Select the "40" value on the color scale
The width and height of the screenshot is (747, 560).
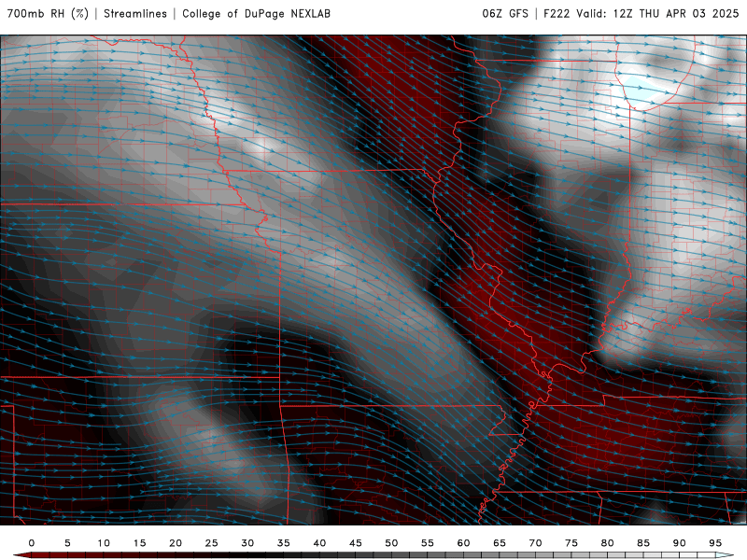pos(319,543)
